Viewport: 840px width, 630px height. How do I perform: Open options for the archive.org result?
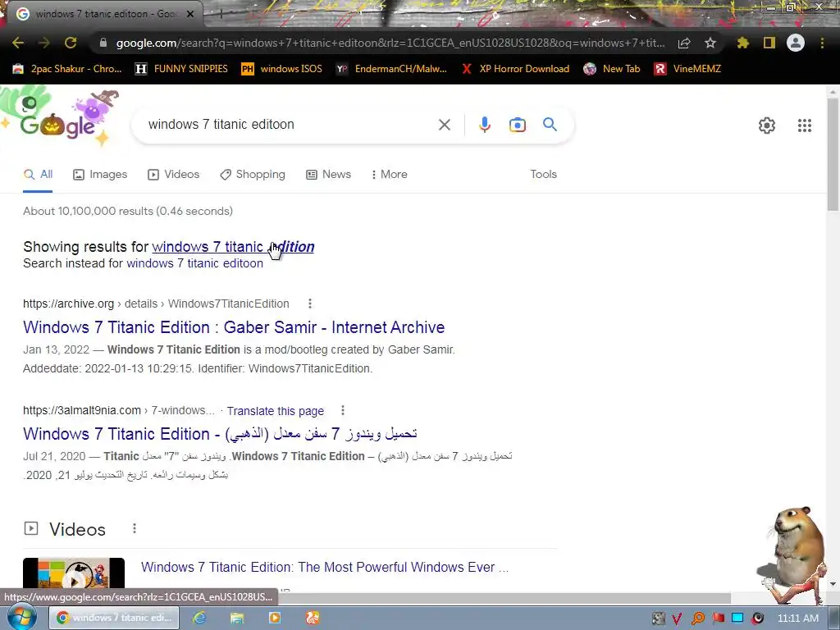coord(309,304)
